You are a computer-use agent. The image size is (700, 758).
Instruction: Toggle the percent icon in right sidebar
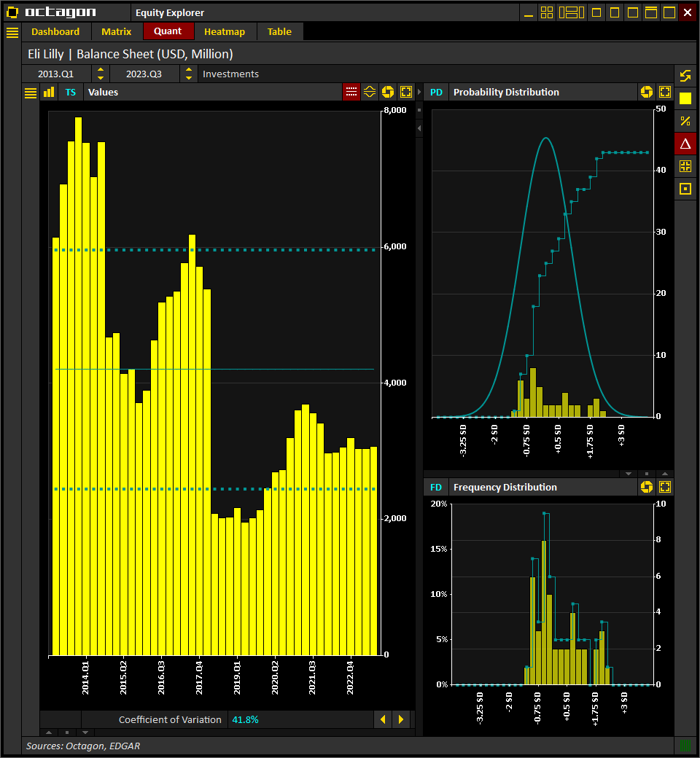685,121
